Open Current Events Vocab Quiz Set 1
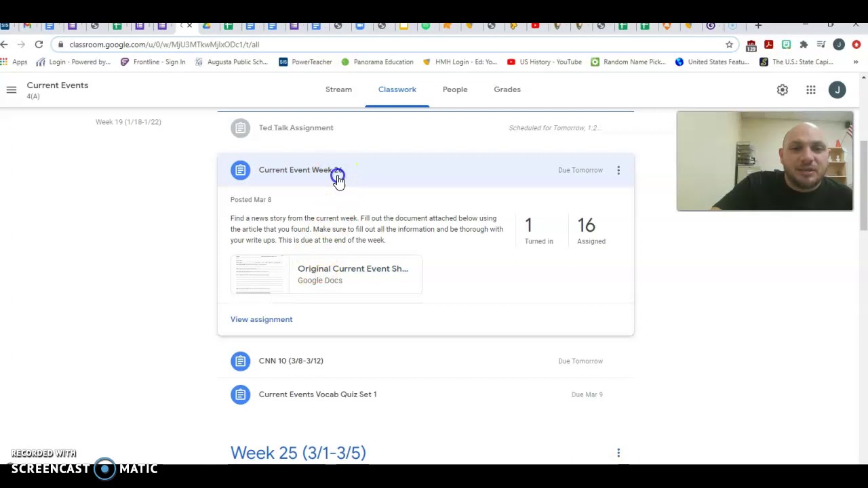The height and width of the screenshot is (488, 868). tap(426, 394)
